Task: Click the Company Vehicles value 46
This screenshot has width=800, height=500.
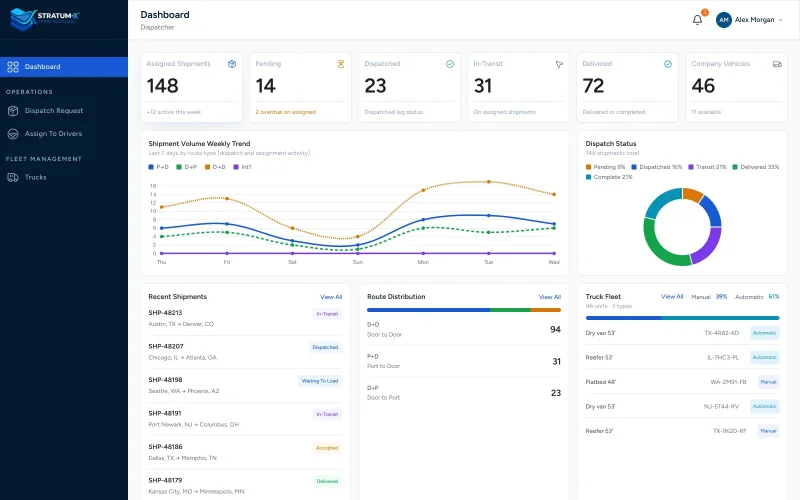Action: pyautogui.click(x=703, y=86)
